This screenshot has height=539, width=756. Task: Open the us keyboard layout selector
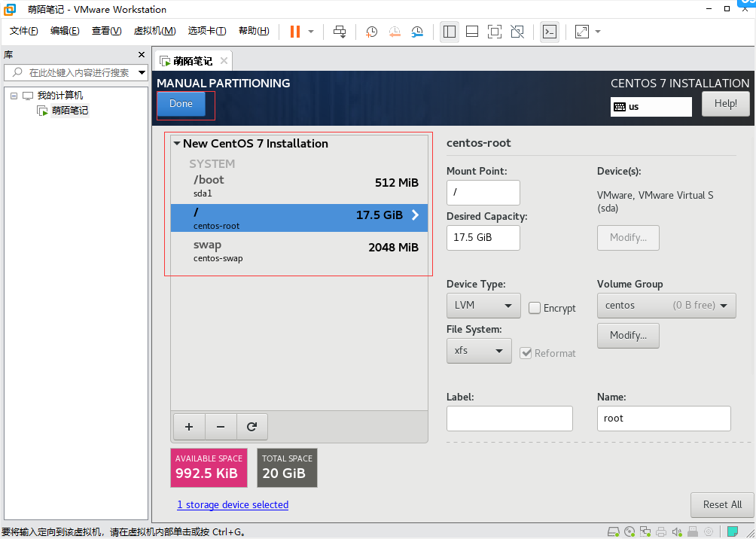[651, 107]
